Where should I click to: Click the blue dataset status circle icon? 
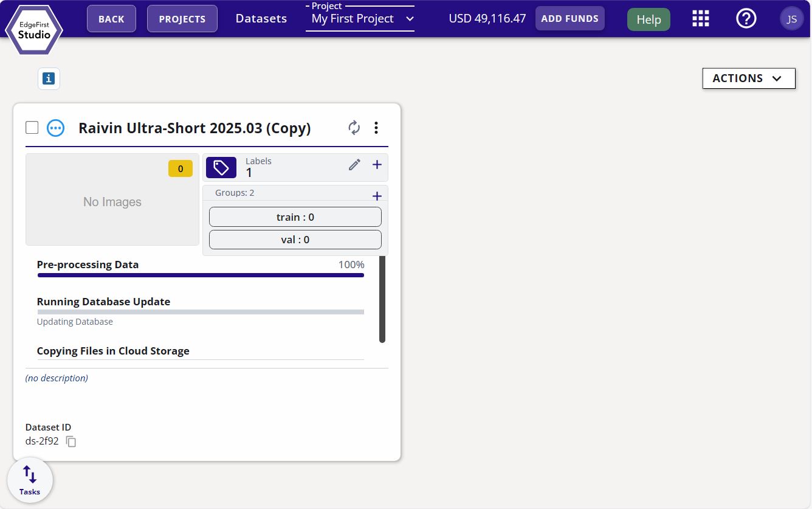(55, 128)
